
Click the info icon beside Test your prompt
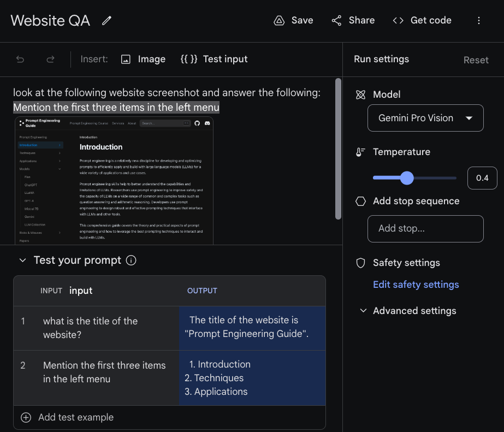[131, 261]
